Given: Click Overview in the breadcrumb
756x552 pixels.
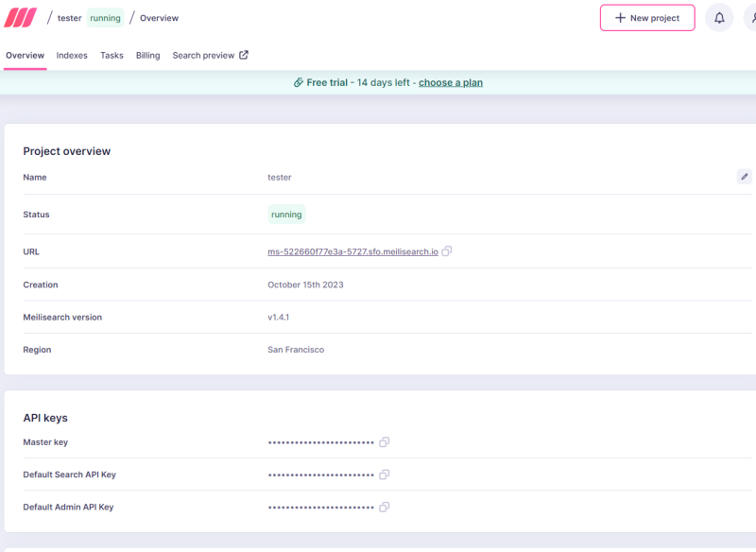Looking at the screenshot, I should point(159,18).
